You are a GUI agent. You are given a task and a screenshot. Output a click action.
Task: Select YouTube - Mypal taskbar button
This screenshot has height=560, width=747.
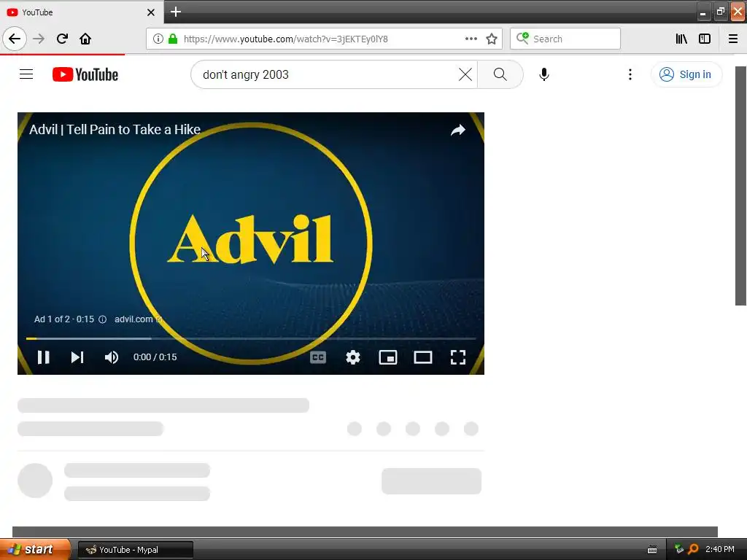[135, 550]
